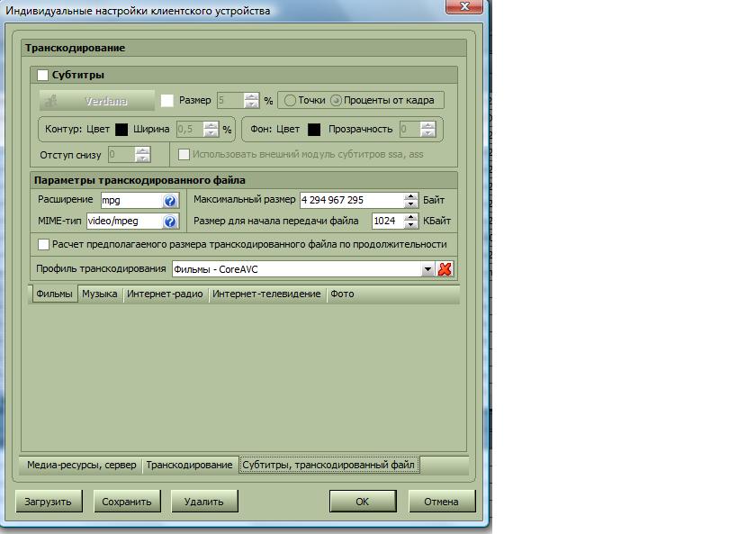Toggle external subtitle module ssa, ass checkbox
Viewport: 756px width, 534px height.
pyautogui.click(x=184, y=154)
